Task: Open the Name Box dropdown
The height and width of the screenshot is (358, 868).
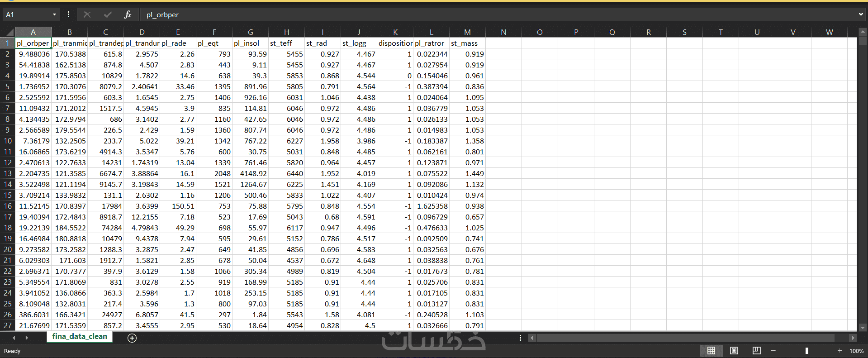Action: [x=54, y=14]
